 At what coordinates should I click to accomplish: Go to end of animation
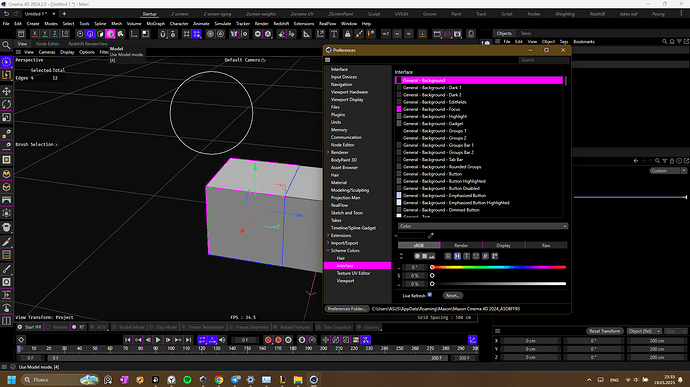188,340
